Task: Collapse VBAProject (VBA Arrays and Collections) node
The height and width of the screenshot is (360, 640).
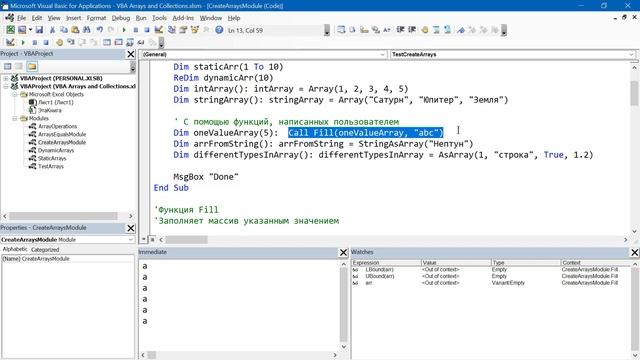Action: [6, 86]
